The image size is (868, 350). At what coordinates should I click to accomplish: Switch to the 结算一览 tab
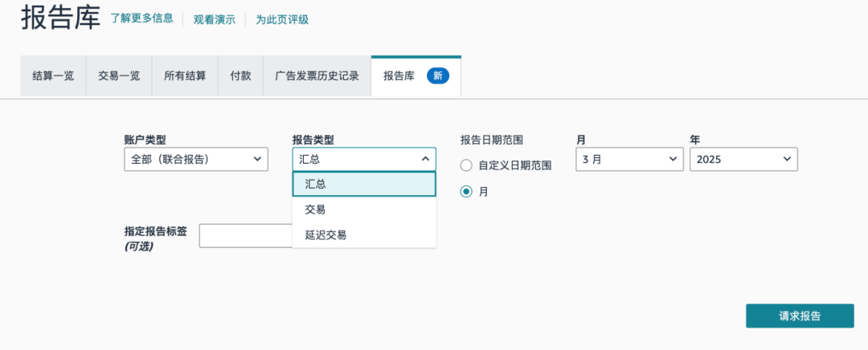point(53,76)
